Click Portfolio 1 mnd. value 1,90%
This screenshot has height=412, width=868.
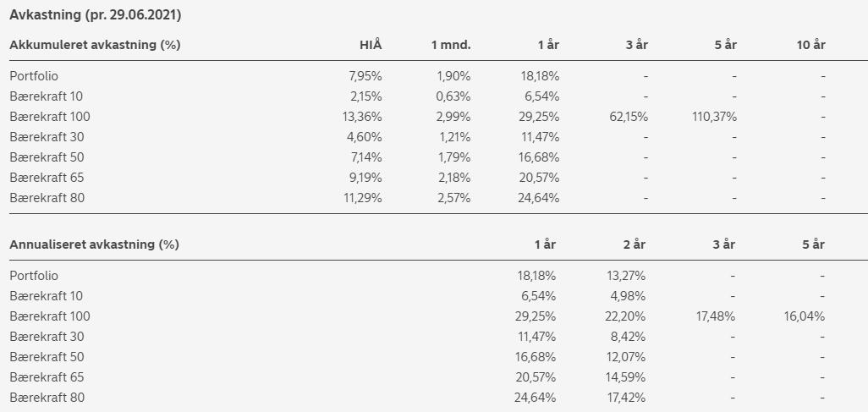coord(453,76)
